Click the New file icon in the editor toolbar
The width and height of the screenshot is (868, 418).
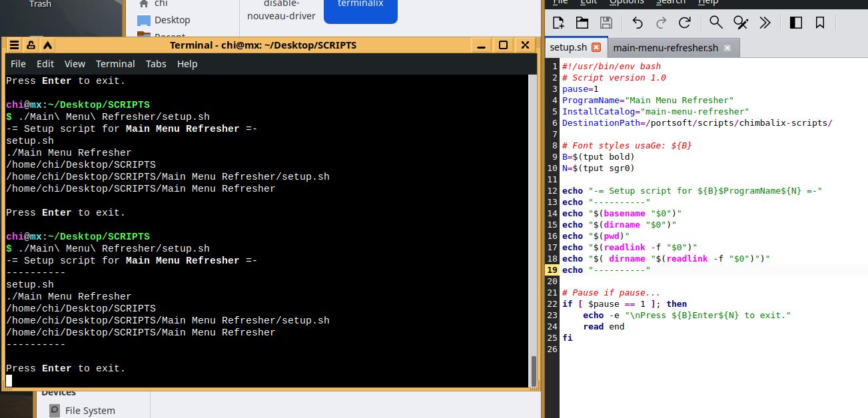pyautogui.click(x=558, y=23)
